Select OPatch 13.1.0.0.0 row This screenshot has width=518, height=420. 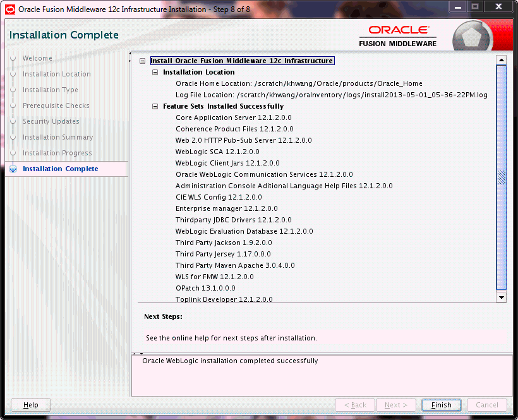click(x=205, y=288)
